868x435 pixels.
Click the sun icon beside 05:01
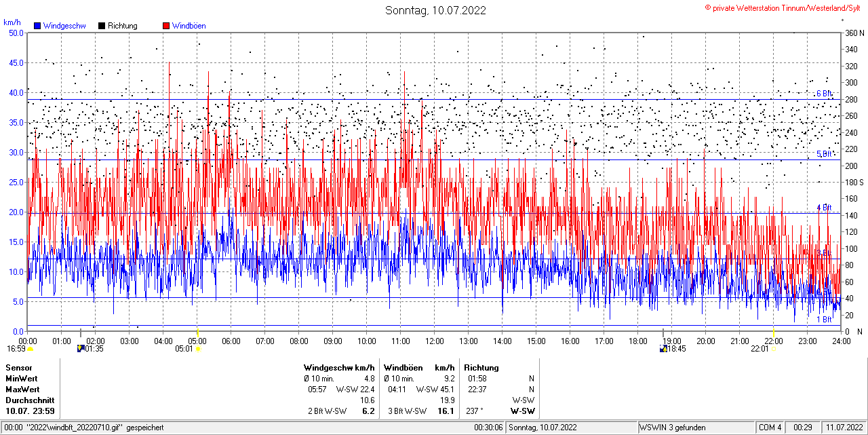click(198, 349)
